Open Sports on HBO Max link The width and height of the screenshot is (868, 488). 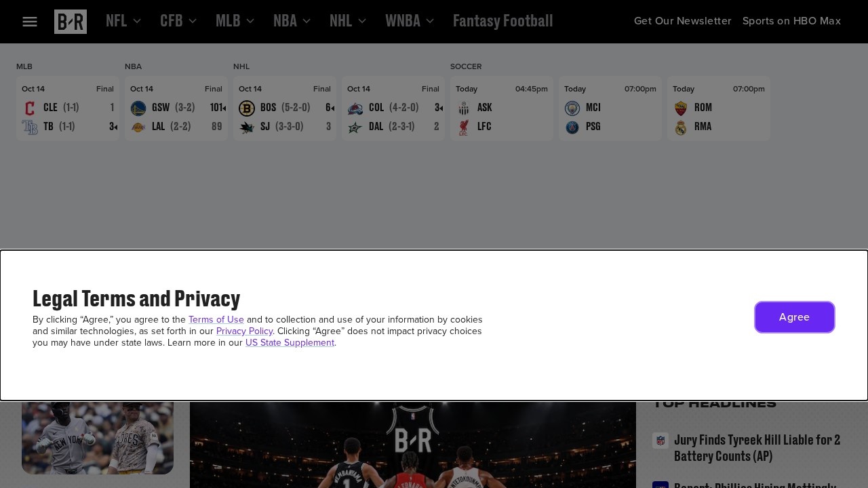(792, 21)
